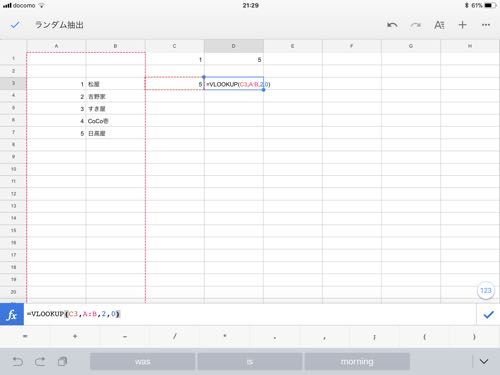Tap the keyboard redo arrow icon
Image resolution: width=500 pixels, height=375 pixels.
[40, 361]
